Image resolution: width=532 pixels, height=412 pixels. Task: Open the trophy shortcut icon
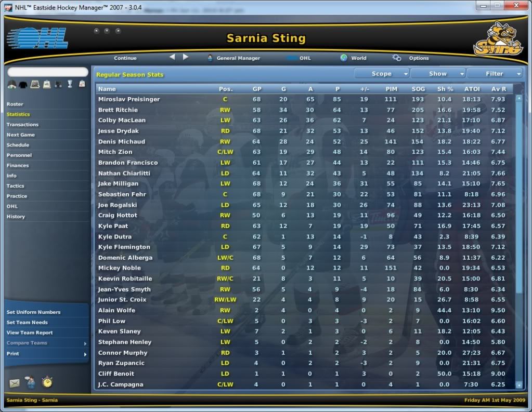click(x=70, y=84)
